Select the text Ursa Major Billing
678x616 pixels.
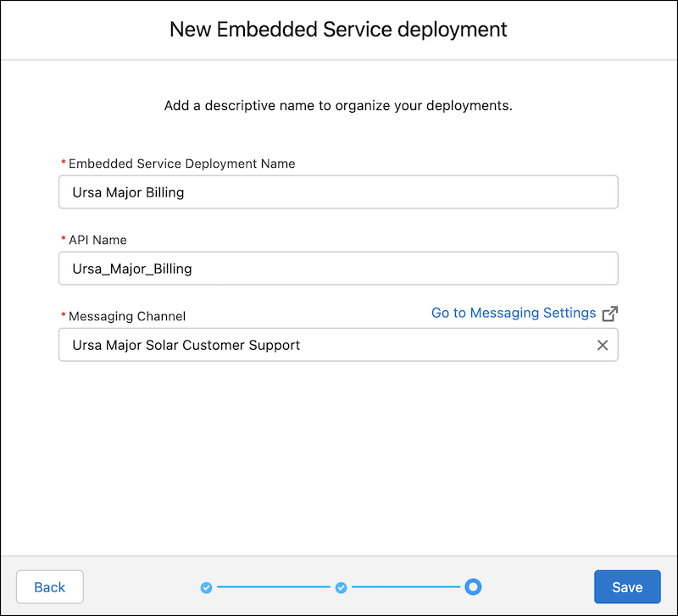(127, 192)
